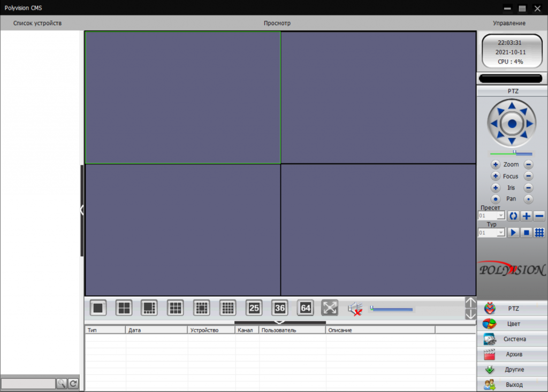Choose the 25-channel view layout
The height and width of the screenshot is (392, 548).
[x=254, y=308]
